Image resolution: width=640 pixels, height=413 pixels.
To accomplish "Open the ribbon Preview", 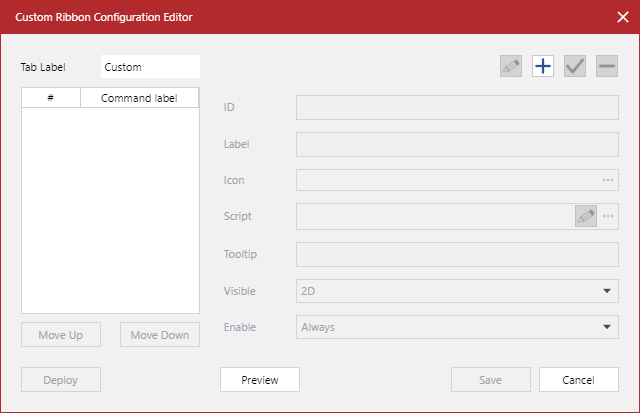I will click(259, 380).
